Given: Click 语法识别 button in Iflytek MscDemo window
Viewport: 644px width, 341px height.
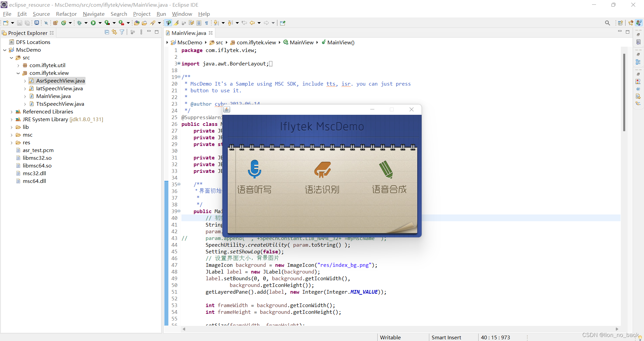Looking at the screenshot, I should pos(322,177).
